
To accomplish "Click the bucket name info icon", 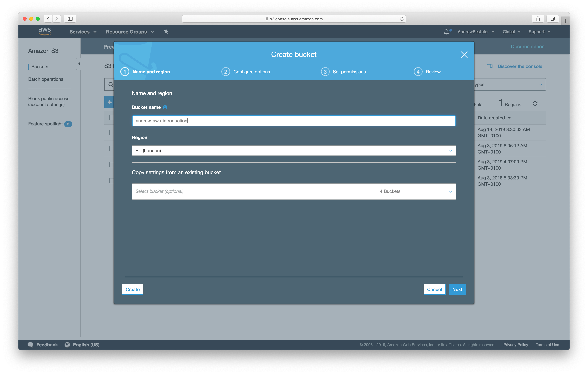I will [x=165, y=107].
